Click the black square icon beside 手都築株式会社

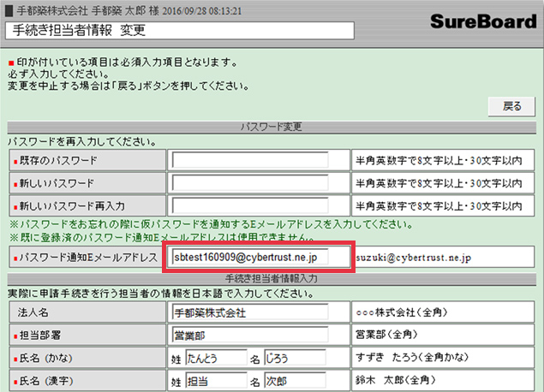(9, 9)
